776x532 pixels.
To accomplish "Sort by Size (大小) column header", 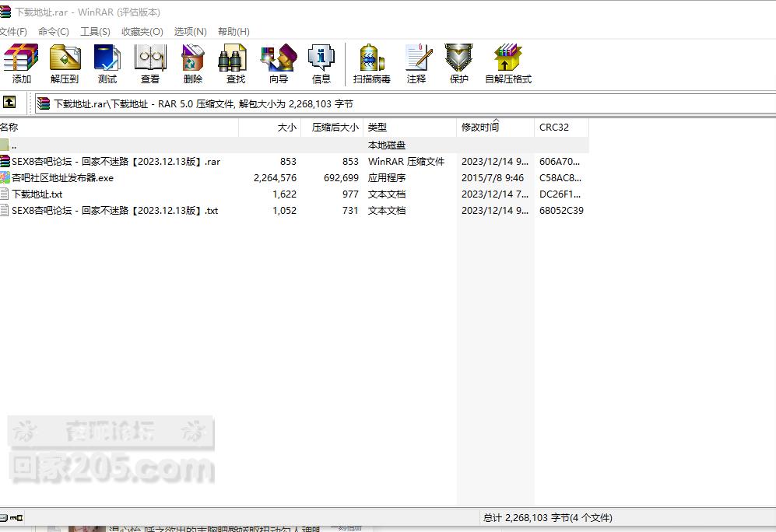I will pyautogui.click(x=270, y=127).
